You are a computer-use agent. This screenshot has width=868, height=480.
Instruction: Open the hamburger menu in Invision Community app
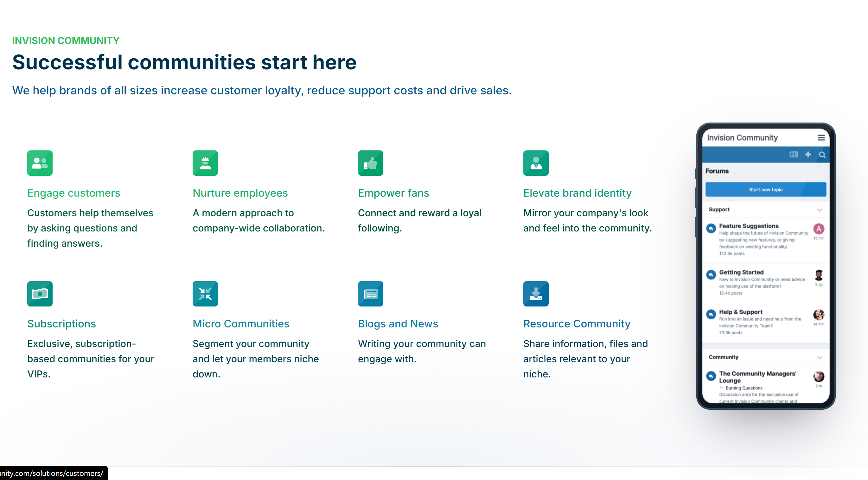point(821,137)
